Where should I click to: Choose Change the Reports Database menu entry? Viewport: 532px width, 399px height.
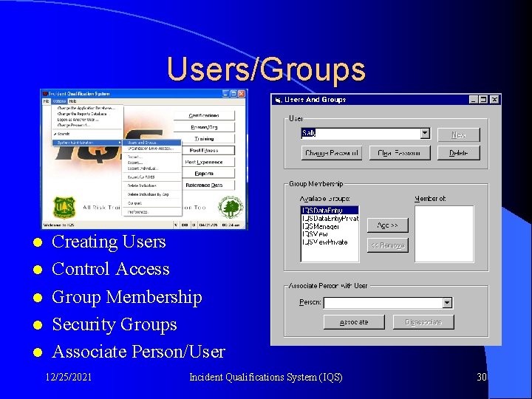tap(82, 114)
